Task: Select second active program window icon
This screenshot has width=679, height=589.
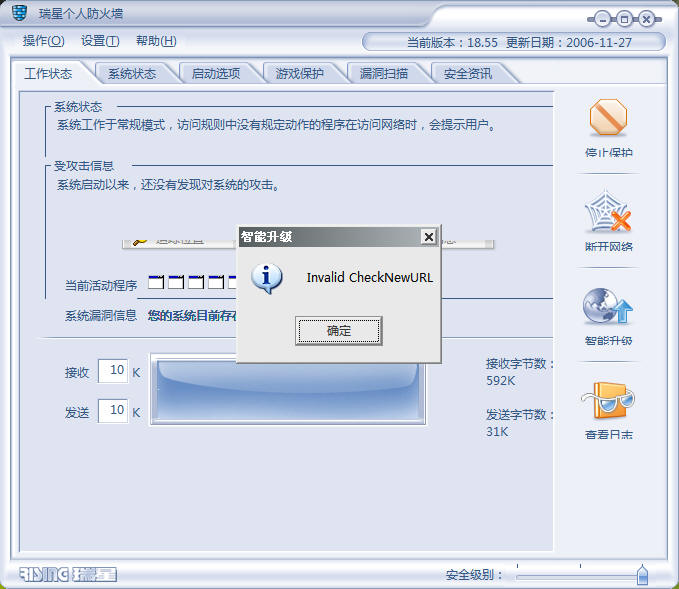Action: tap(176, 282)
